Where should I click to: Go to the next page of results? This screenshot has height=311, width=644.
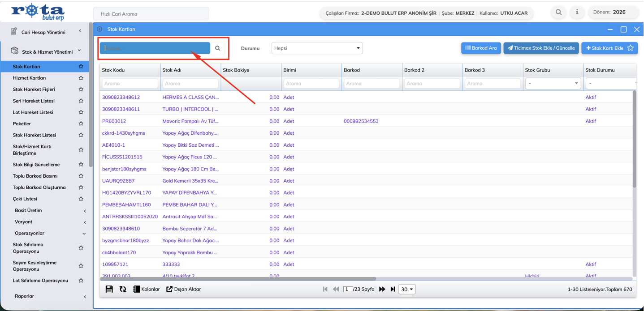point(382,289)
